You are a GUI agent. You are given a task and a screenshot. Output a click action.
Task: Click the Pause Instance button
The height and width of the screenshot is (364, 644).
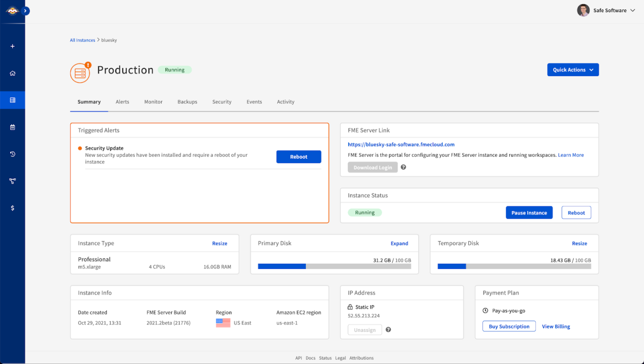click(529, 213)
